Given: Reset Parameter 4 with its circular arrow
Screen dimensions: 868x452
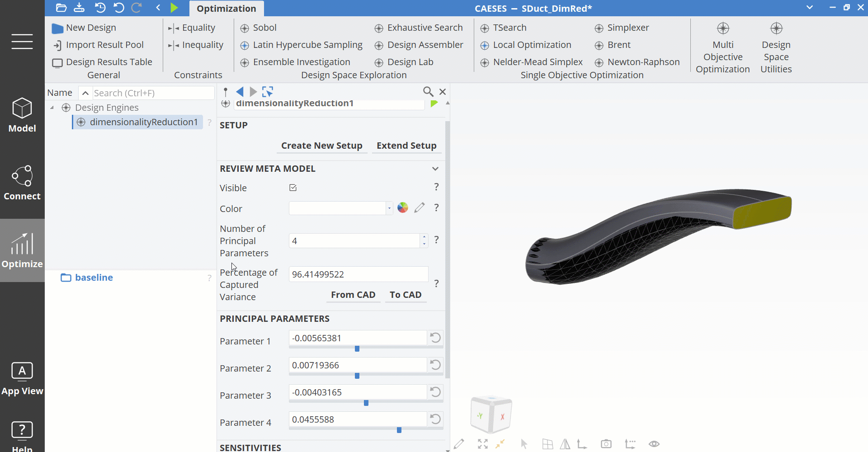Looking at the screenshot, I should pyautogui.click(x=435, y=419).
